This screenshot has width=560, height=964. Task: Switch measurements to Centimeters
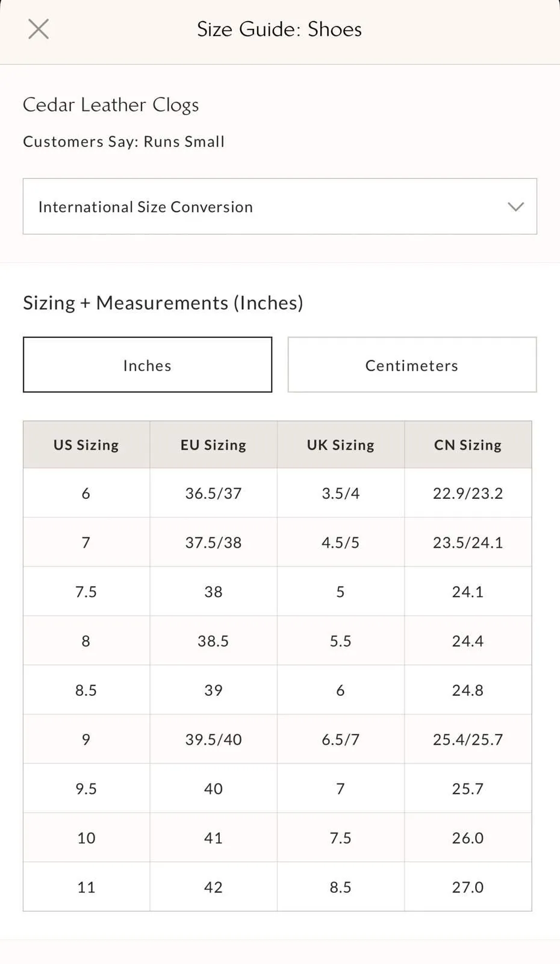(x=412, y=365)
